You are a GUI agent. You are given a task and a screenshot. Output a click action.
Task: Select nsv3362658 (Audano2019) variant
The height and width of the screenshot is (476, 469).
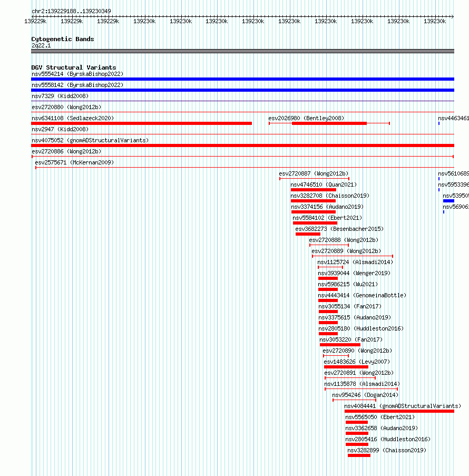(x=382, y=429)
